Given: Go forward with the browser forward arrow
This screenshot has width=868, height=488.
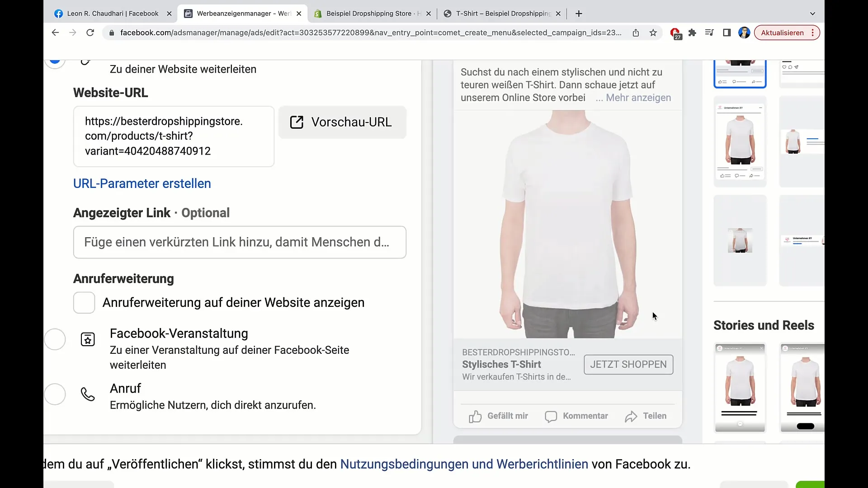Looking at the screenshot, I should [73, 33].
